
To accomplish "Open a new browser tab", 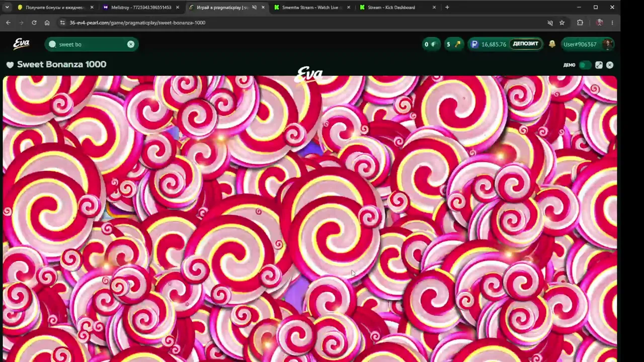I will (x=447, y=8).
